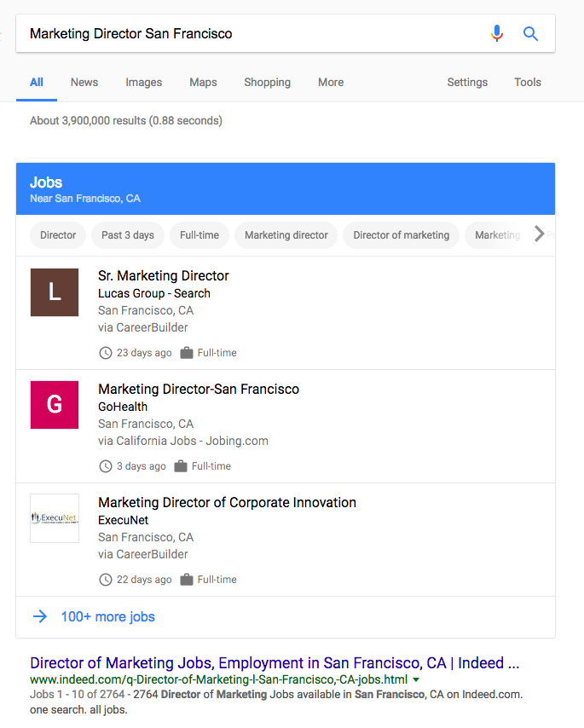
Task: Switch to the Images tab
Action: click(x=143, y=83)
